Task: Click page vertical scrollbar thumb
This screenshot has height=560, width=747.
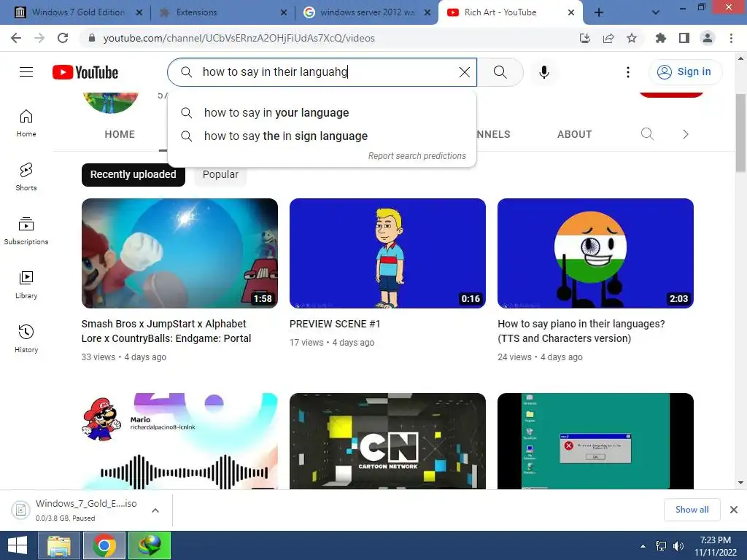Action: point(740,133)
